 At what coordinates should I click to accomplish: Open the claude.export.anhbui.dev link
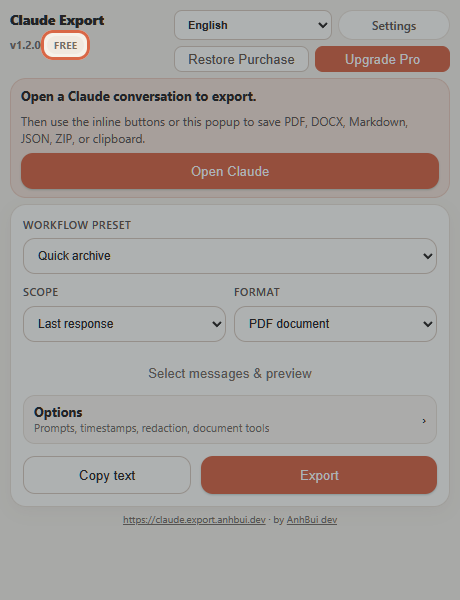pyautogui.click(x=194, y=520)
